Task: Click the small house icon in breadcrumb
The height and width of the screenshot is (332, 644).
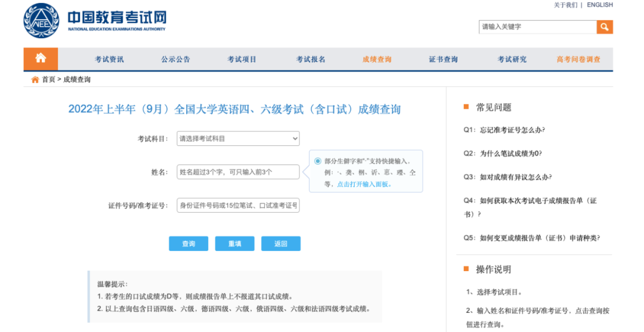Action: click(x=35, y=80)
